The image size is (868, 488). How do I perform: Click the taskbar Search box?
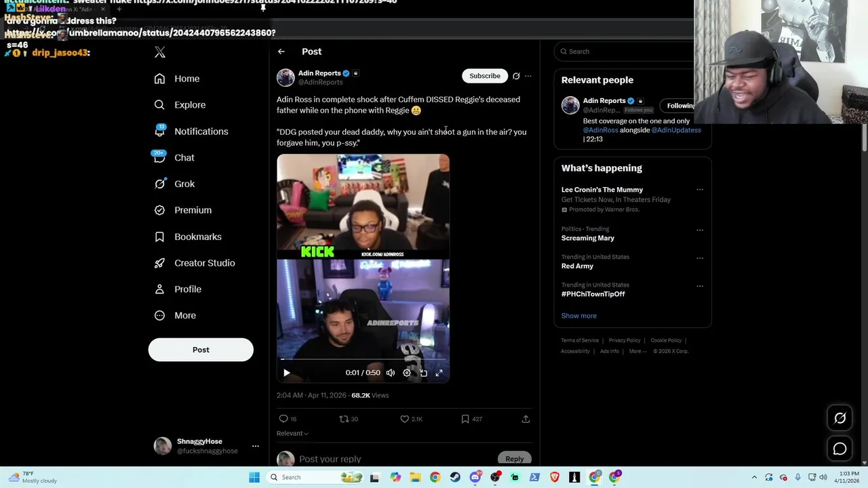[314, 477]
